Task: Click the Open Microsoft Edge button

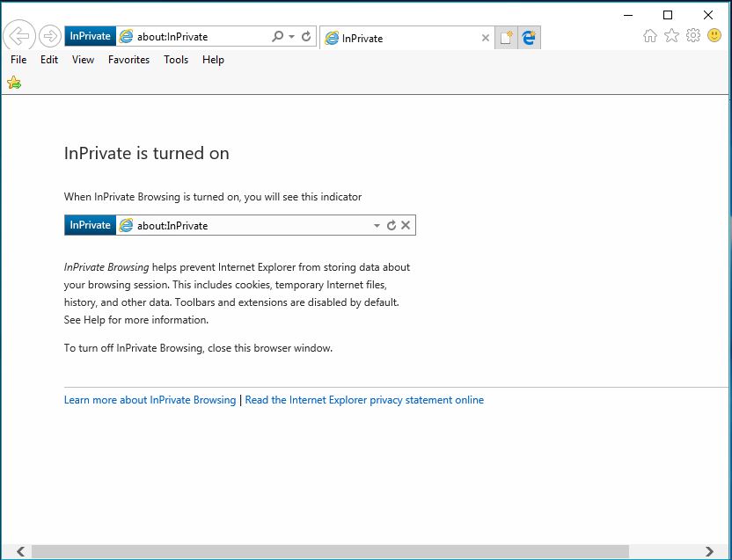Action: tap(530, 37)
